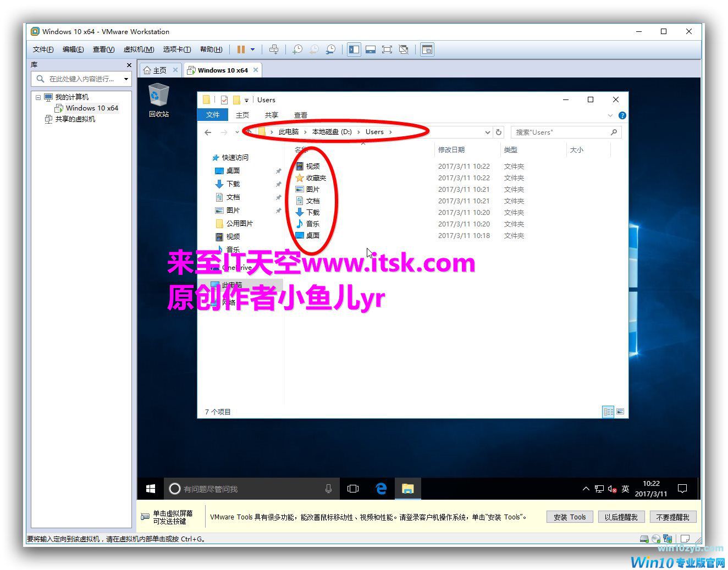Switch Explorer to details view
Viewport: 728px width, 570px height.
point(608,412)
